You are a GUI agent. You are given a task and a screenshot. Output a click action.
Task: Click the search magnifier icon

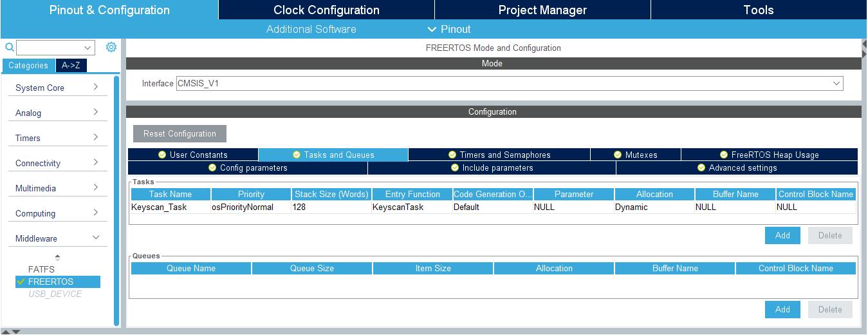click(10, 48)
